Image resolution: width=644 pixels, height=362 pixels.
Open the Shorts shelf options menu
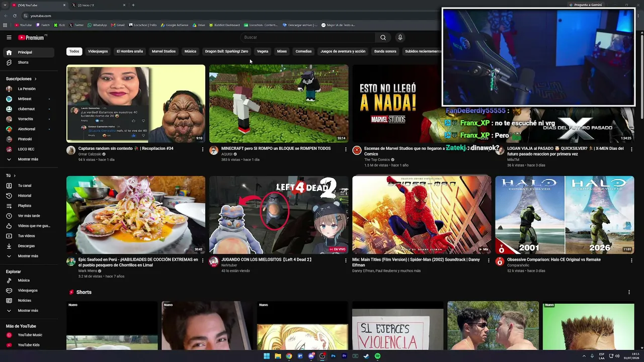(x=629, y=292)
